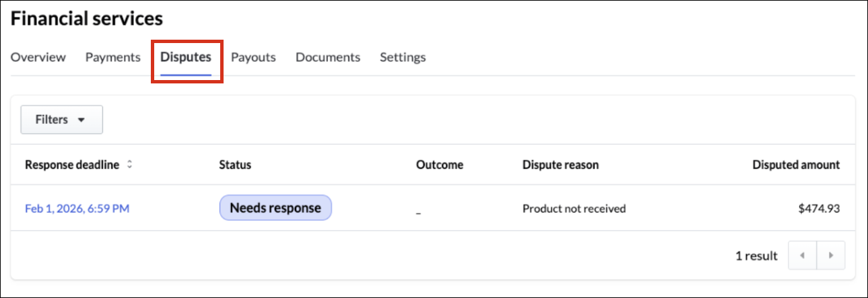The width and height of the screenshot is (868, 298).
Task: Go to previous results page arrow
Action: coord(802,256)
